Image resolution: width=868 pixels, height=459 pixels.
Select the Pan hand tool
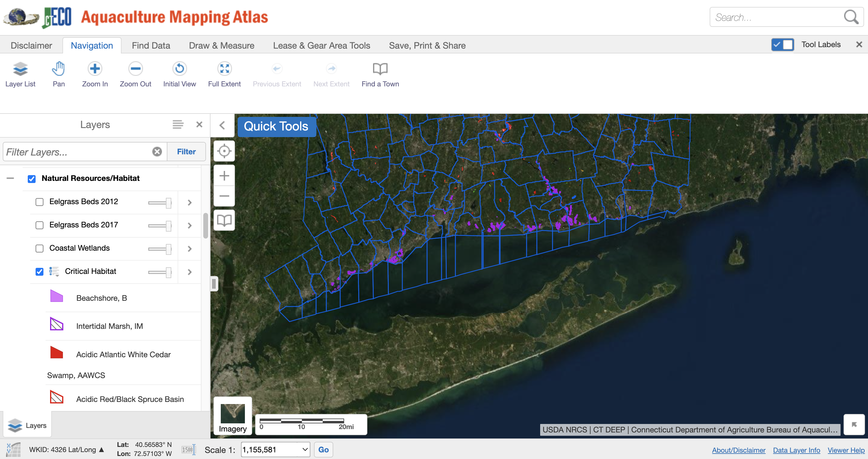58,69
